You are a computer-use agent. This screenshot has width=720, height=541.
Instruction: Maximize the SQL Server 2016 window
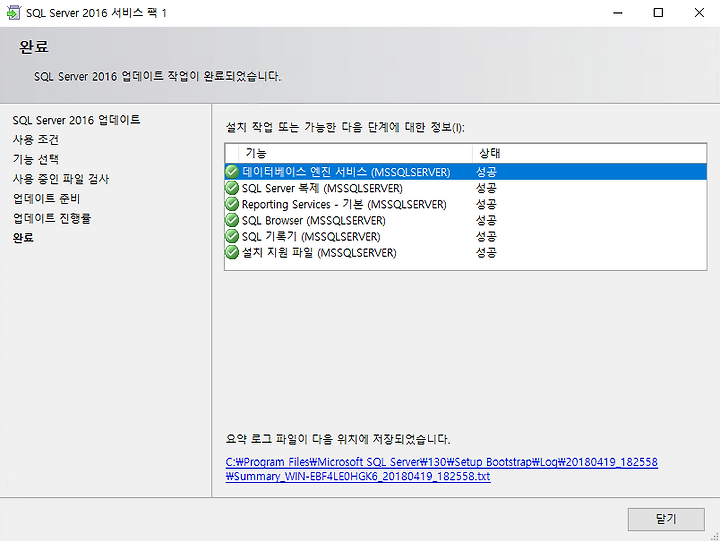point(658,13)
